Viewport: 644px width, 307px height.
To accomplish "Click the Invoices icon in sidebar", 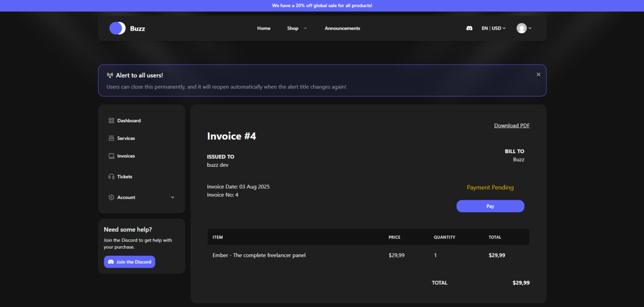I will coord(112,156).
